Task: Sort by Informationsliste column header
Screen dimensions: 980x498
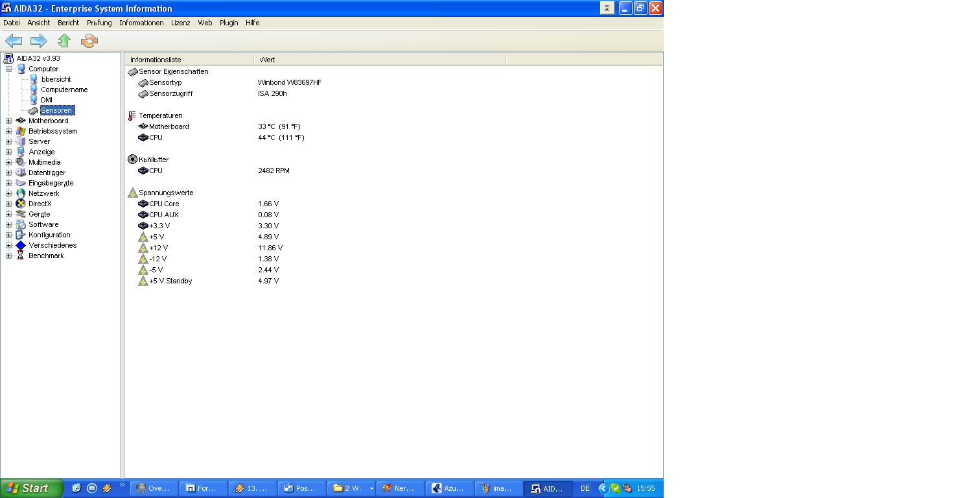Action: pos(189,60)
